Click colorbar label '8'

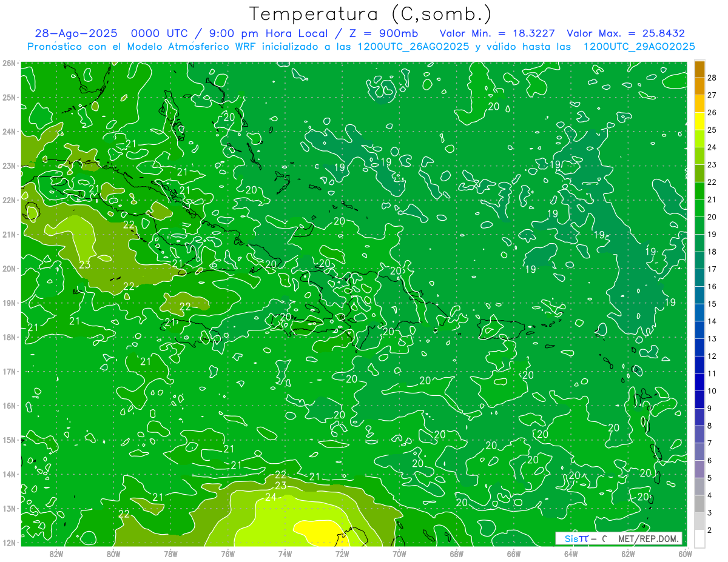click(709, 426)
